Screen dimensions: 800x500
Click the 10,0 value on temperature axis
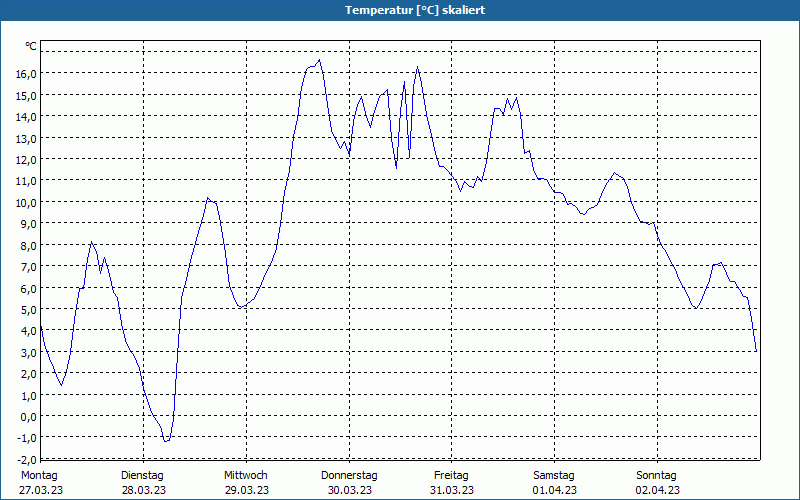(x=26, y=202)
